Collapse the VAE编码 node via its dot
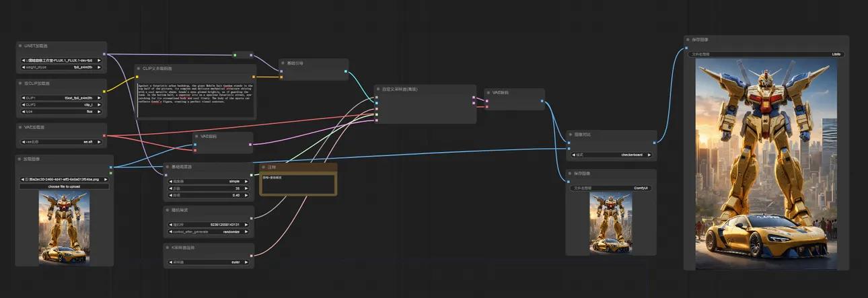 point(196,136)
